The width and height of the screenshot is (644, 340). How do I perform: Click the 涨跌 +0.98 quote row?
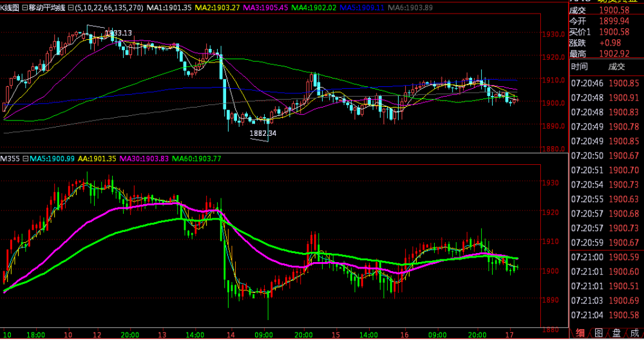(605, 42)
